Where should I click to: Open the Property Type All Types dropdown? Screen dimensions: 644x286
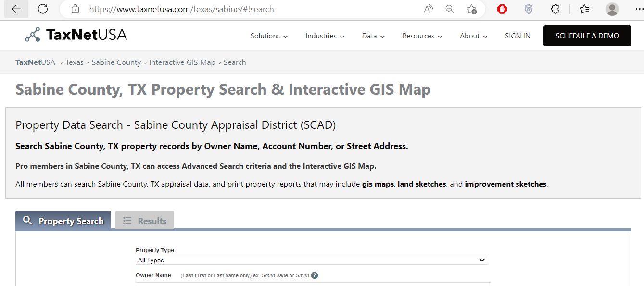[x=311, y=260]
